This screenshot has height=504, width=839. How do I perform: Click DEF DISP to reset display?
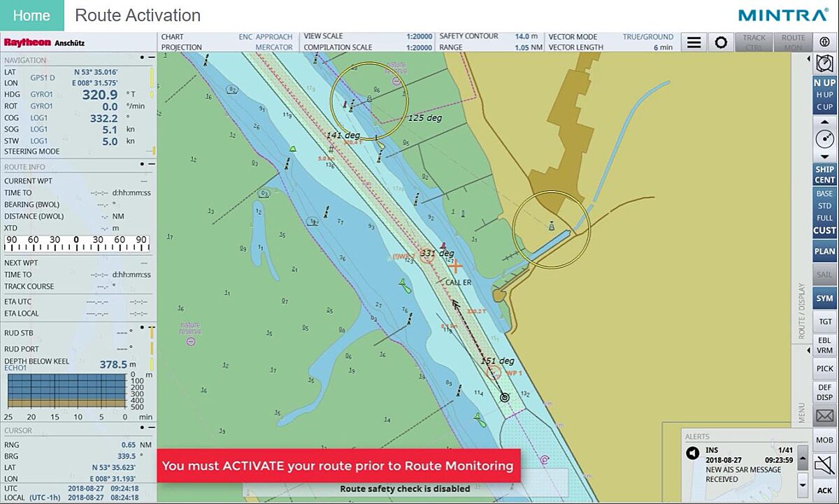tap(825, 392)
